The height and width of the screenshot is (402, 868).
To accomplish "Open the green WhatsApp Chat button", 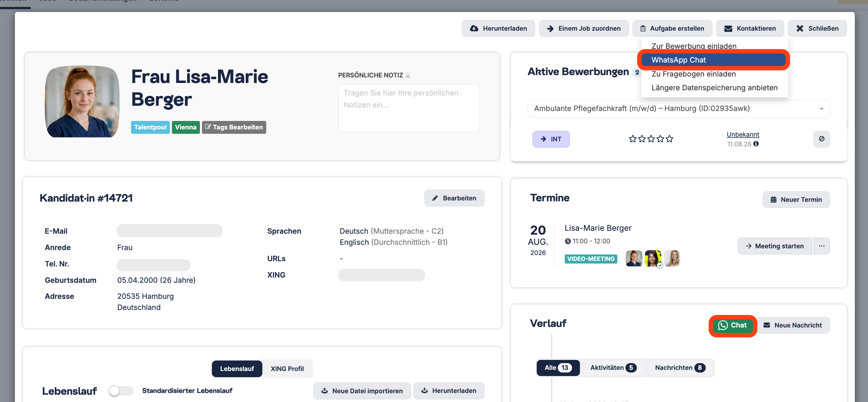I will [x=733, y=325].
